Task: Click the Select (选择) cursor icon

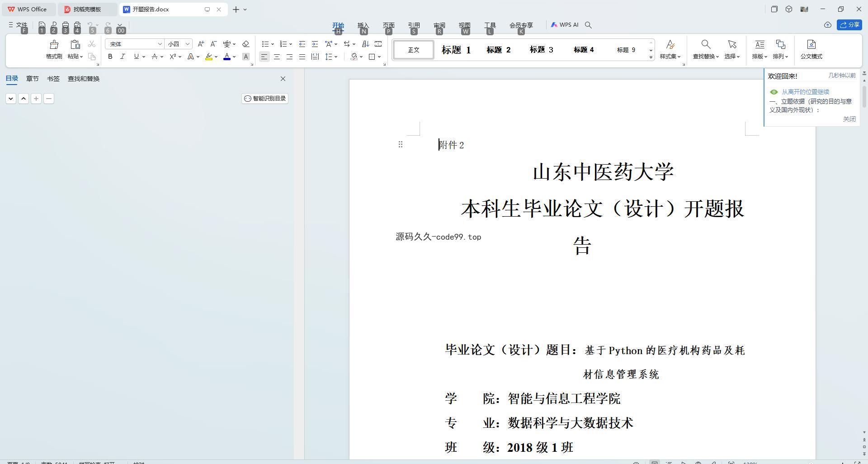Action: point(732,44)
